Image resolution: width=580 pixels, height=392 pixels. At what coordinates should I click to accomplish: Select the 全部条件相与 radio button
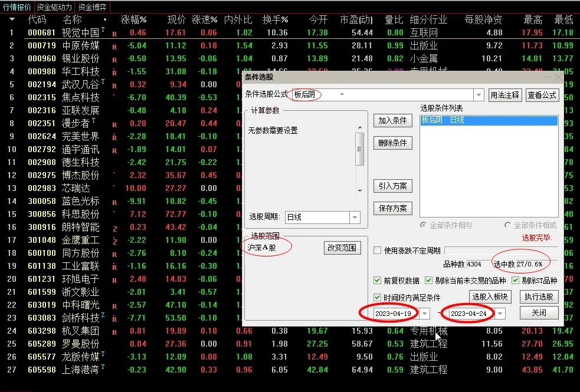point(423,225)
